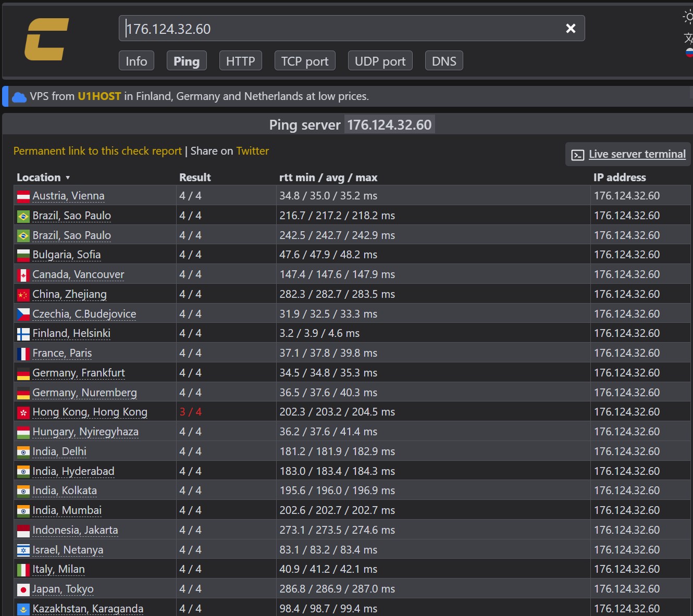Click the India, Hyderabad location link

click(73, 471)
